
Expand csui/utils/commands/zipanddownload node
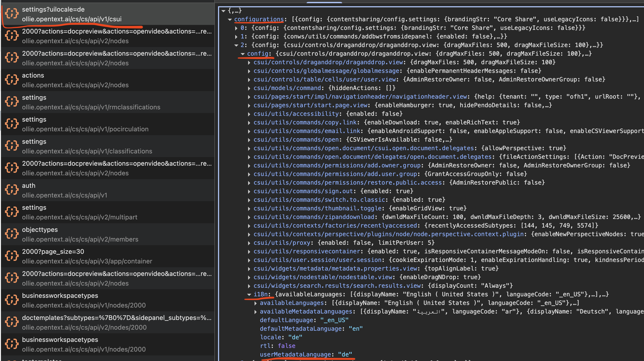click(x=249, y=217)
